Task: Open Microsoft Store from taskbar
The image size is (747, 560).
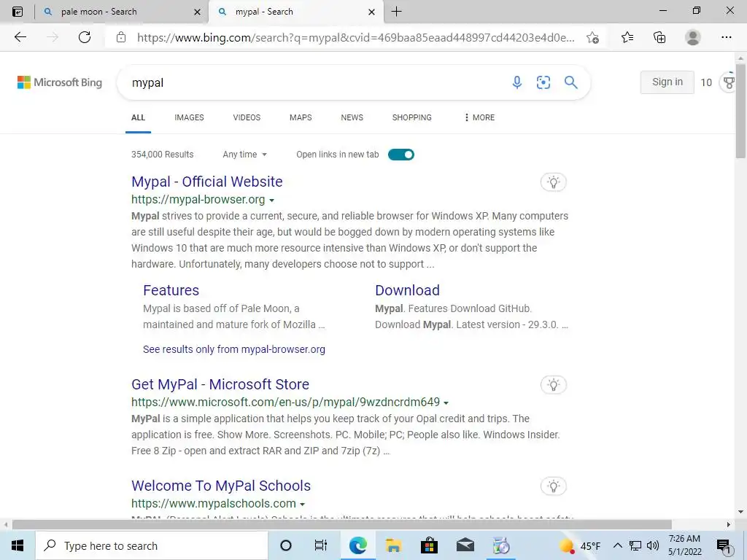Action: (x=429, y=545)
